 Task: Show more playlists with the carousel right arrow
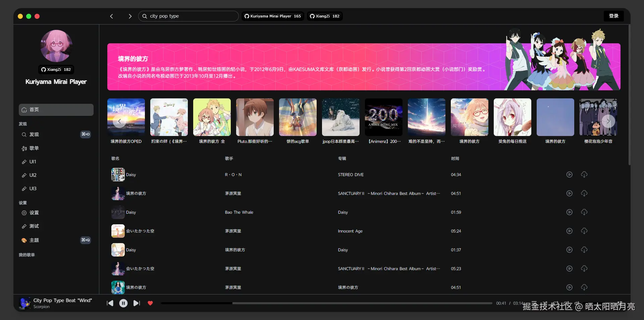pos(608,121)
